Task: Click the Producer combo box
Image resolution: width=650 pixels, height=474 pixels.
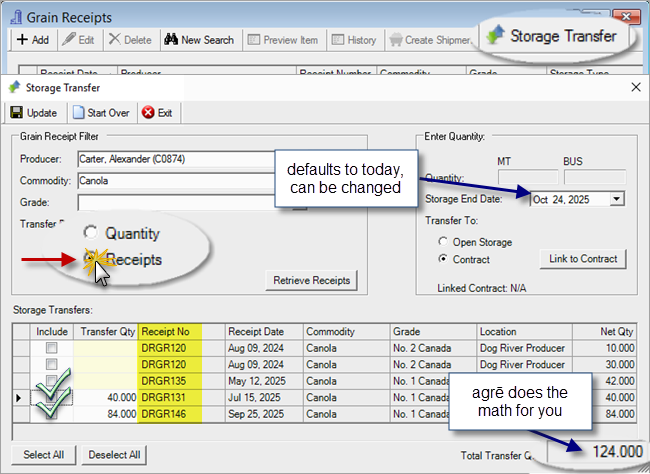Action: click(x=176, y=159)
